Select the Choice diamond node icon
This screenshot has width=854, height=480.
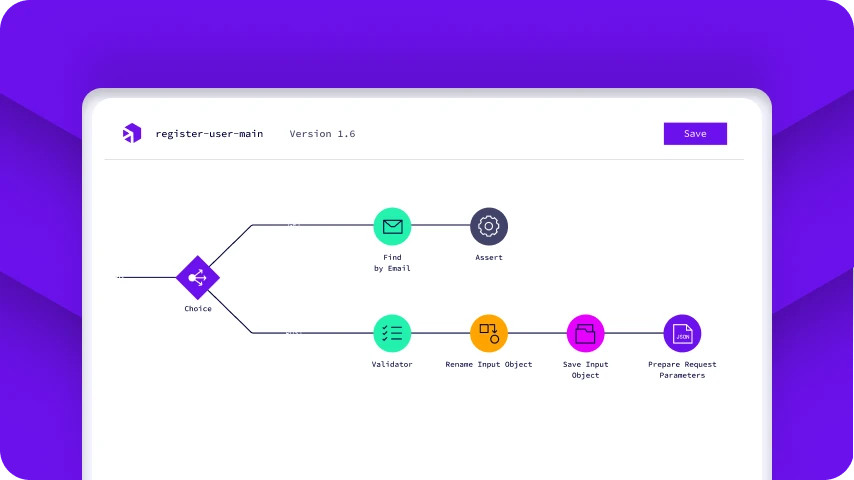[x=198, y=278]
